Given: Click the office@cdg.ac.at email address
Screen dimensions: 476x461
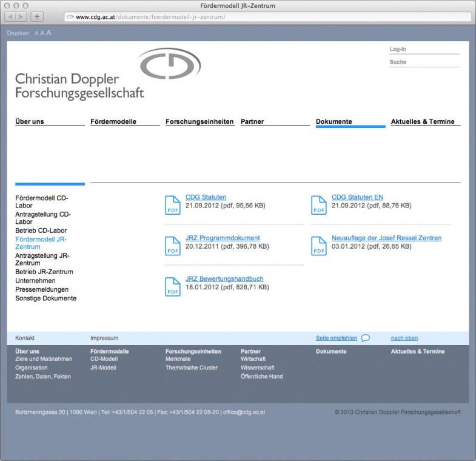Looking at the screenshot, I should click(x=244, y=412).
